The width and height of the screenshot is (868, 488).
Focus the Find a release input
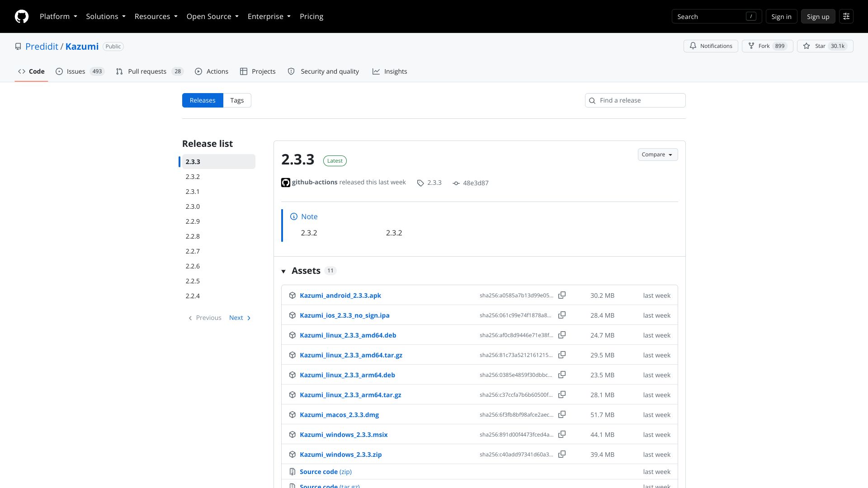click(x=635, y=100)
